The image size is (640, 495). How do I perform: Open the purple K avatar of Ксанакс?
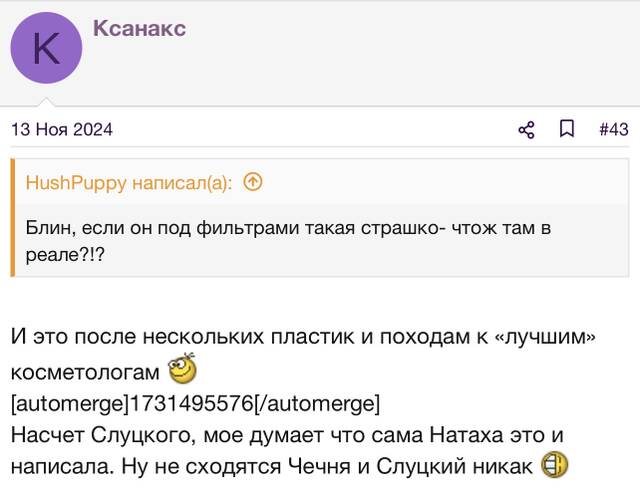pyautogui.click(x=46, y=48)
